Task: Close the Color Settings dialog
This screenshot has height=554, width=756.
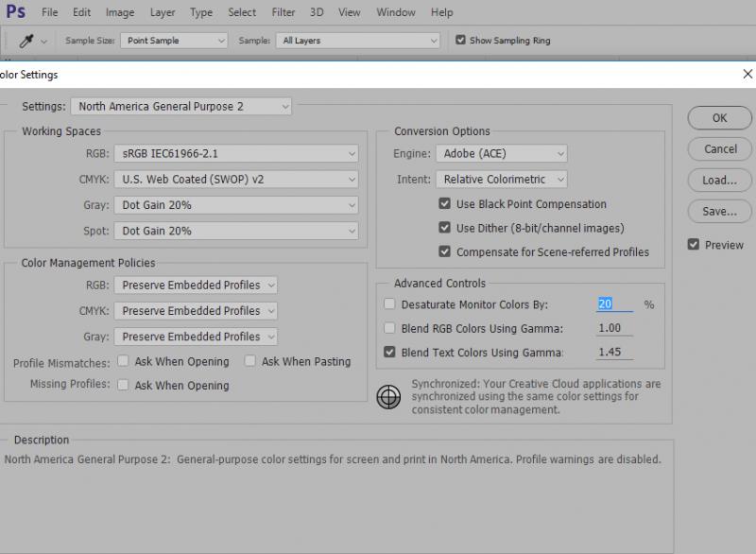Action: 747,74
